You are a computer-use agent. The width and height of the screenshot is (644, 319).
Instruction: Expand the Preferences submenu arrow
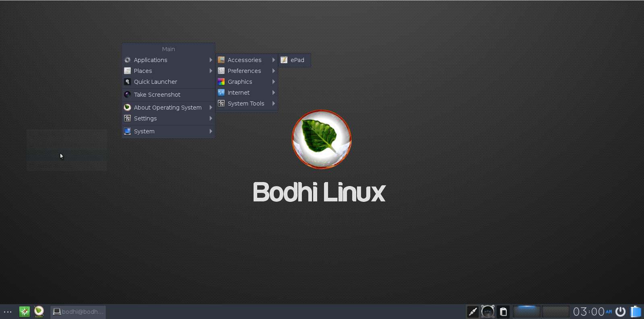(274, 71)
